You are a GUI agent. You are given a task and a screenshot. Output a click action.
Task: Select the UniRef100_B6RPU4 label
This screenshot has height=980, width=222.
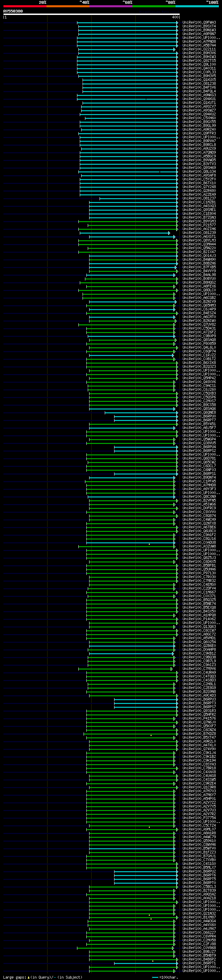[x=199, y=447]
